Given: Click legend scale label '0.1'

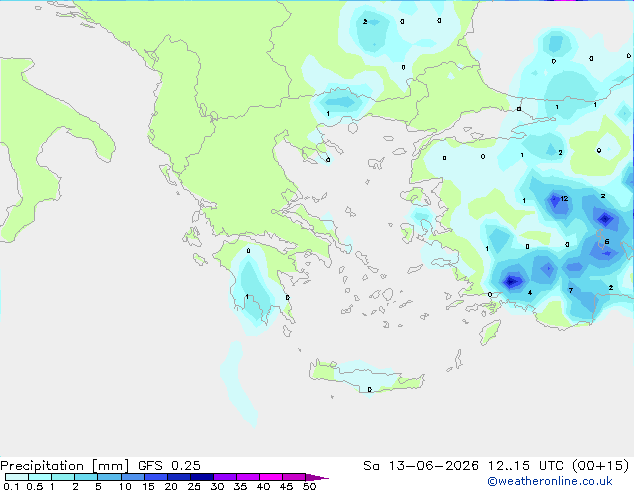Looking at the screenshot, I should [11, 486].
